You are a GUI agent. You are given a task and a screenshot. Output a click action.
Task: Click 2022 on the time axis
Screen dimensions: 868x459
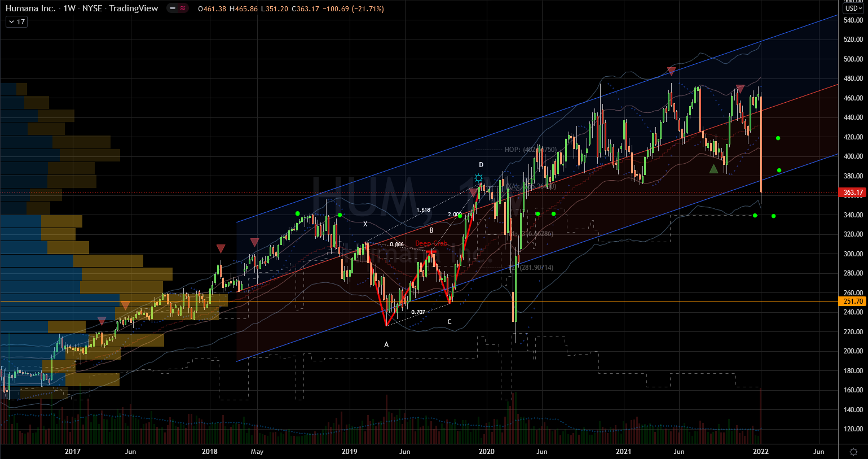761,452
